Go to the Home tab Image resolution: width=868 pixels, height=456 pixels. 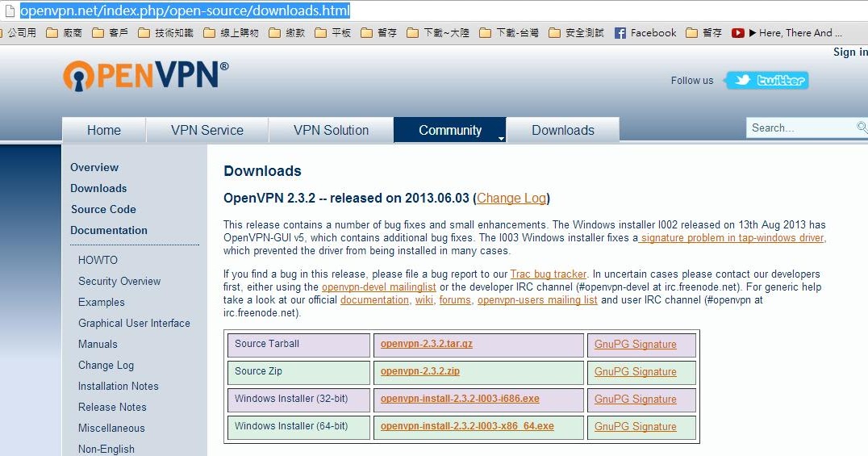tap(104, 130)
